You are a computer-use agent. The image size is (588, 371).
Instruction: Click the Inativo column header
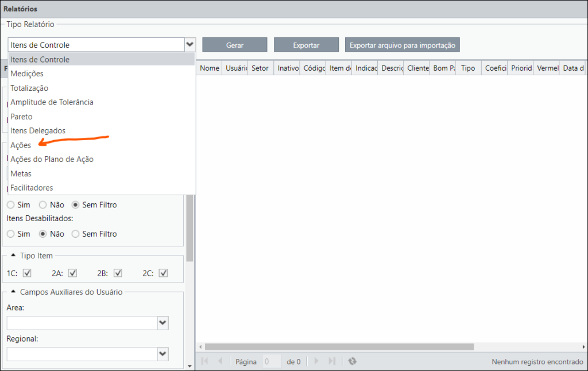287,68
